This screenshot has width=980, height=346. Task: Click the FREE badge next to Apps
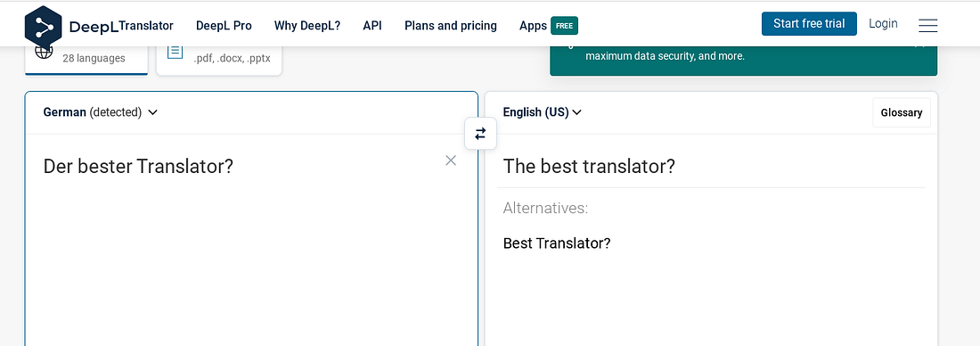click(564, 26)
